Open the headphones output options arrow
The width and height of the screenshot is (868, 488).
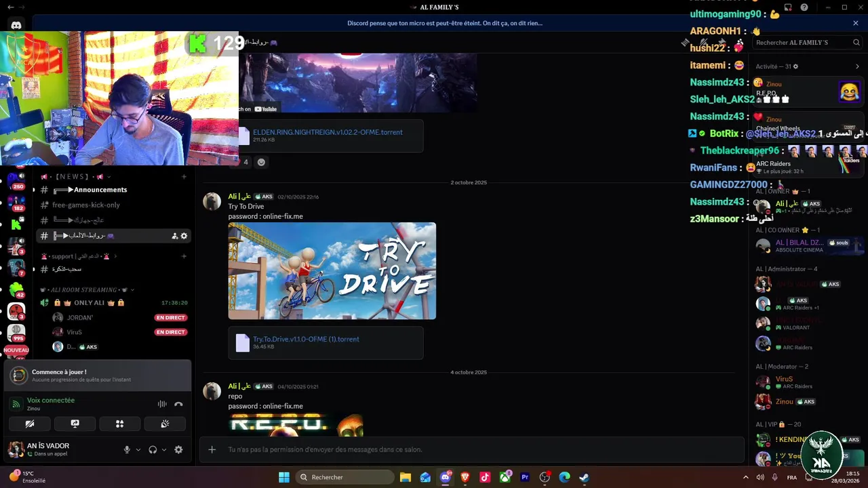point(164,449)
